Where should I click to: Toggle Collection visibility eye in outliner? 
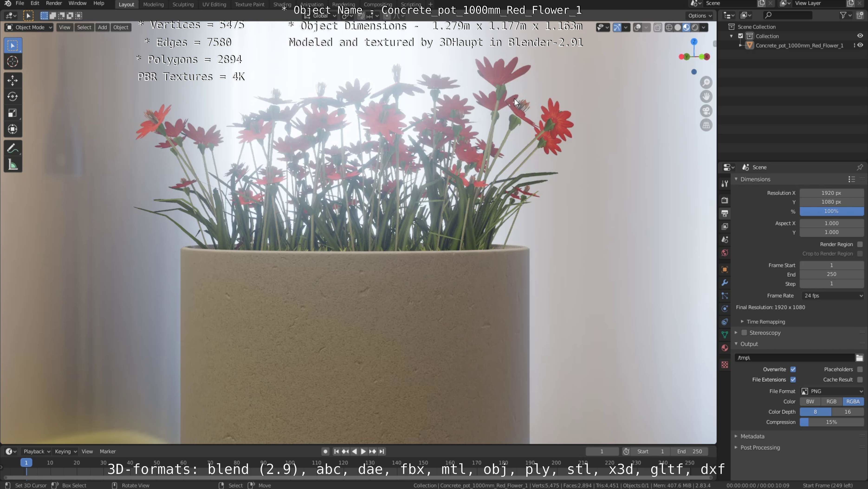click(x=860, y=36)
